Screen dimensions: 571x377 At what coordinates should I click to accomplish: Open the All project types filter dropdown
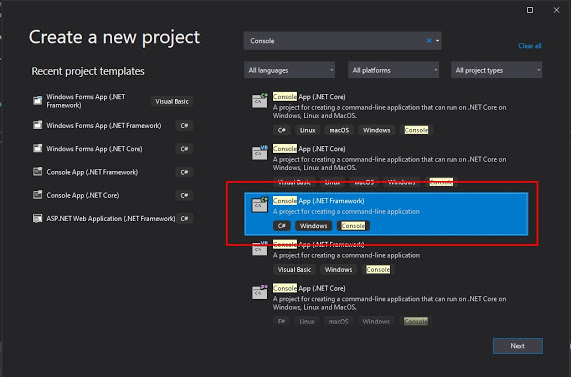coord(497,70)
